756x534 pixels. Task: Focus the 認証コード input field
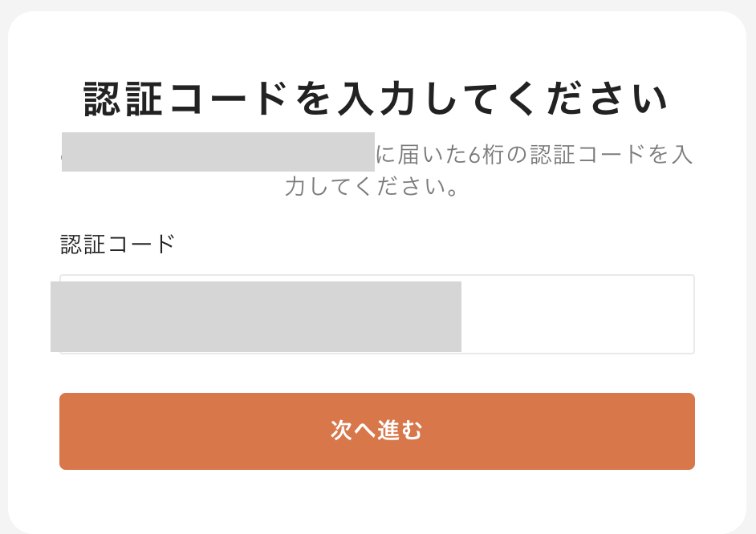376,314
